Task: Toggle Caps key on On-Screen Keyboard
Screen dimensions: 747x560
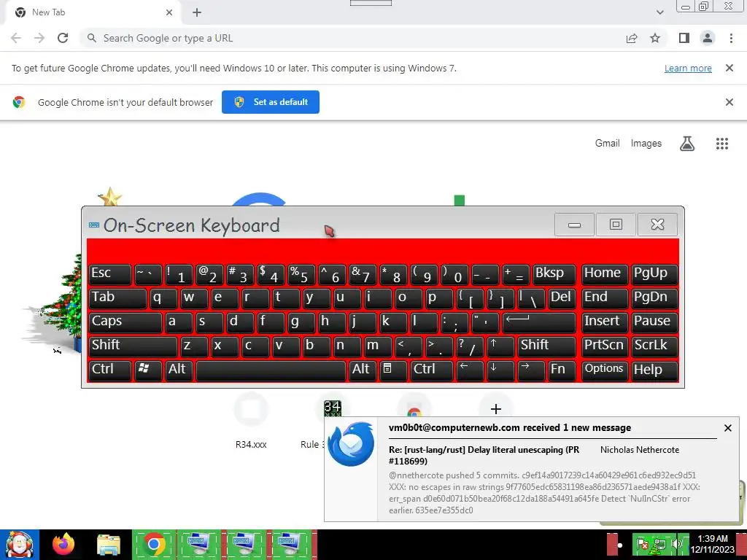Action: (125, 322)
